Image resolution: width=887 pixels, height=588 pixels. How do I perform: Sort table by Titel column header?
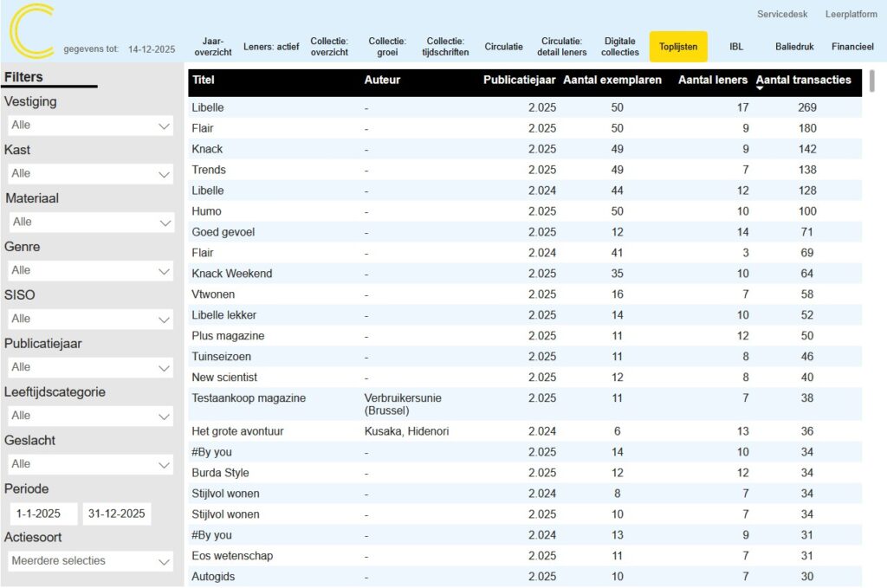click(x=204, y=81)
